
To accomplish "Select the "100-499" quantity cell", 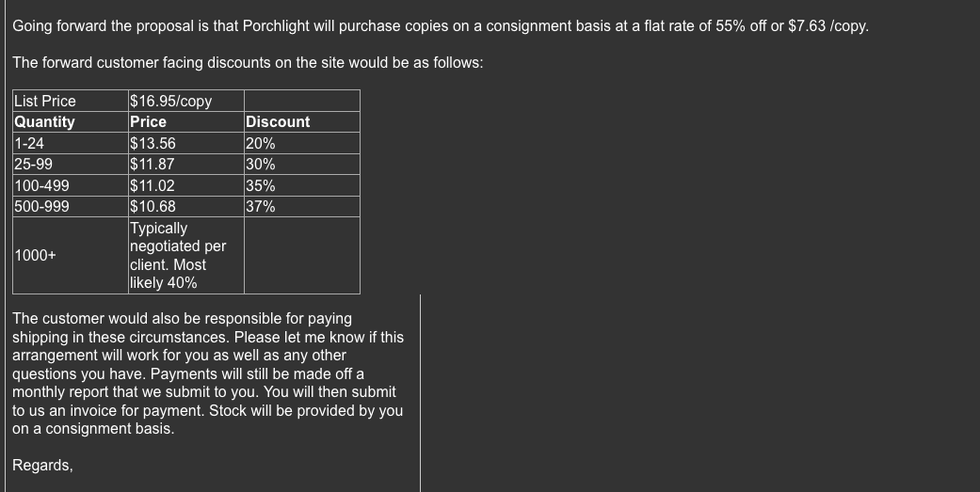I will click(41, 186).
